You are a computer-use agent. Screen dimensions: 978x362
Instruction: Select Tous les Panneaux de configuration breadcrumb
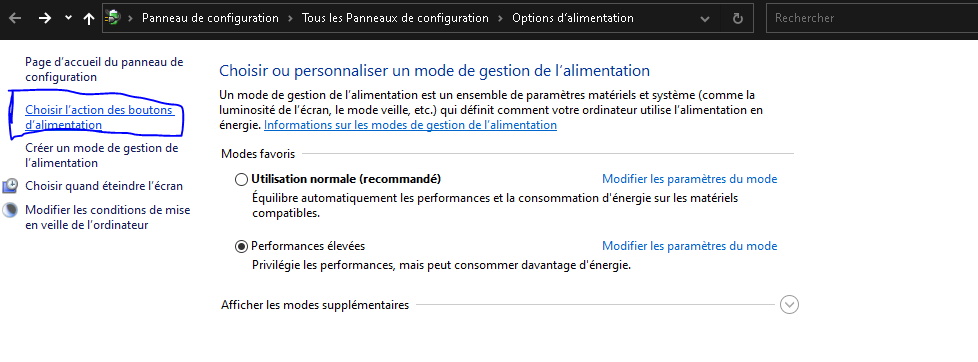click(x=395, y=18)
